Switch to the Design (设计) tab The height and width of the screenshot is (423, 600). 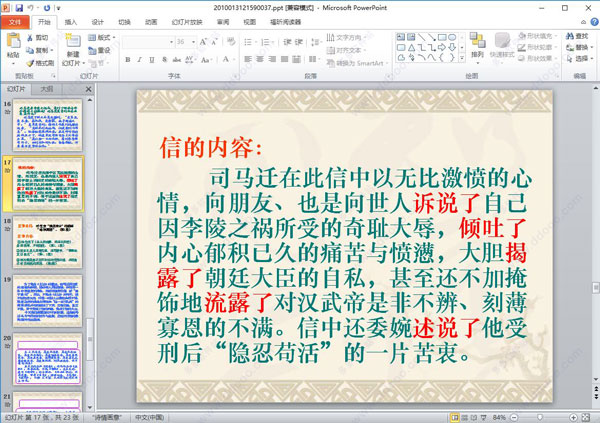[97, 22]
